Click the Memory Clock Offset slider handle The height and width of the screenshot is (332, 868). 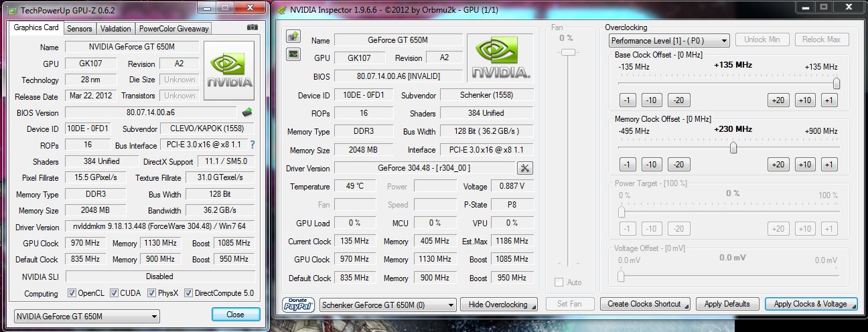click(x=733, y=147)
